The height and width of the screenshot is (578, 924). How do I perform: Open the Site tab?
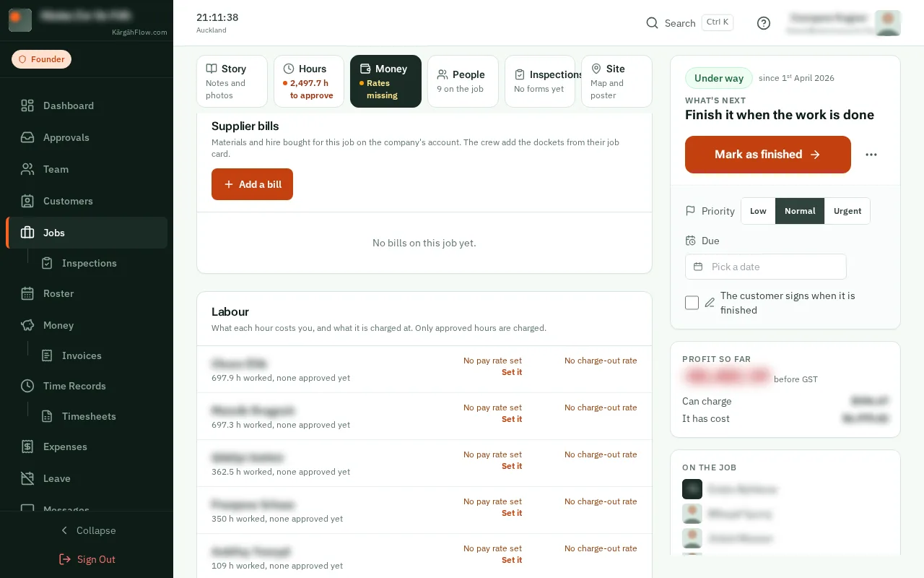[x=616, y=82]
